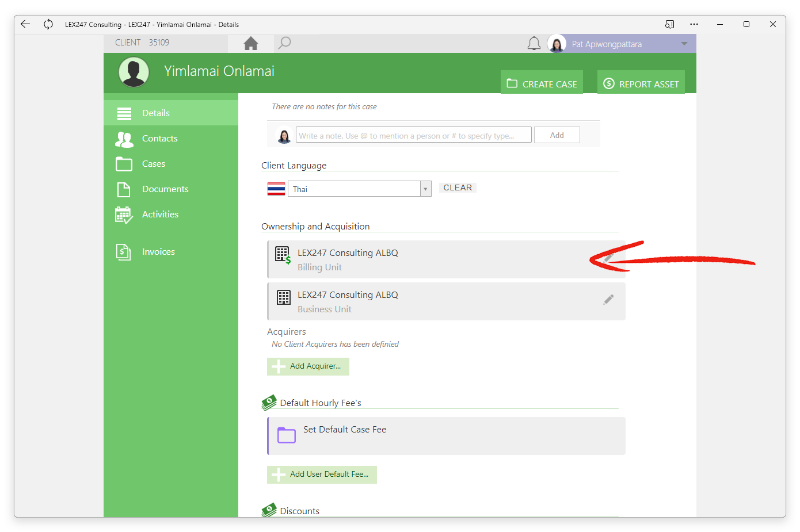Click the purple case fee folder icon
This screenshot has height=532, width=800.
click(287, 435)
